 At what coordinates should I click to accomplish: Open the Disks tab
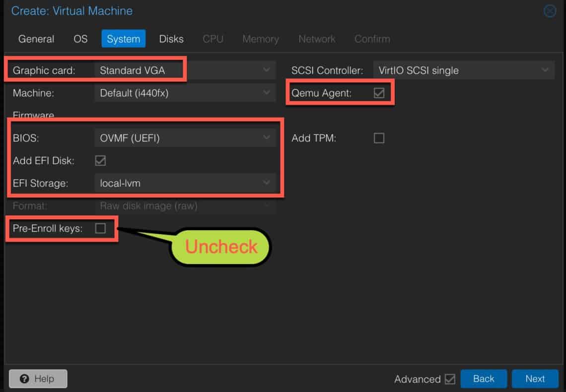tap(171, 39)
